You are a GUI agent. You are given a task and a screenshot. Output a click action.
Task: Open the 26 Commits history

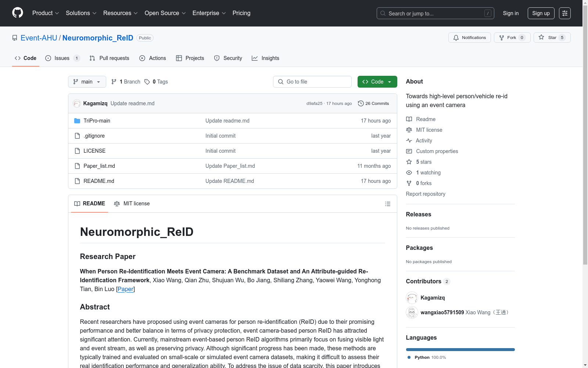point(373,103)
